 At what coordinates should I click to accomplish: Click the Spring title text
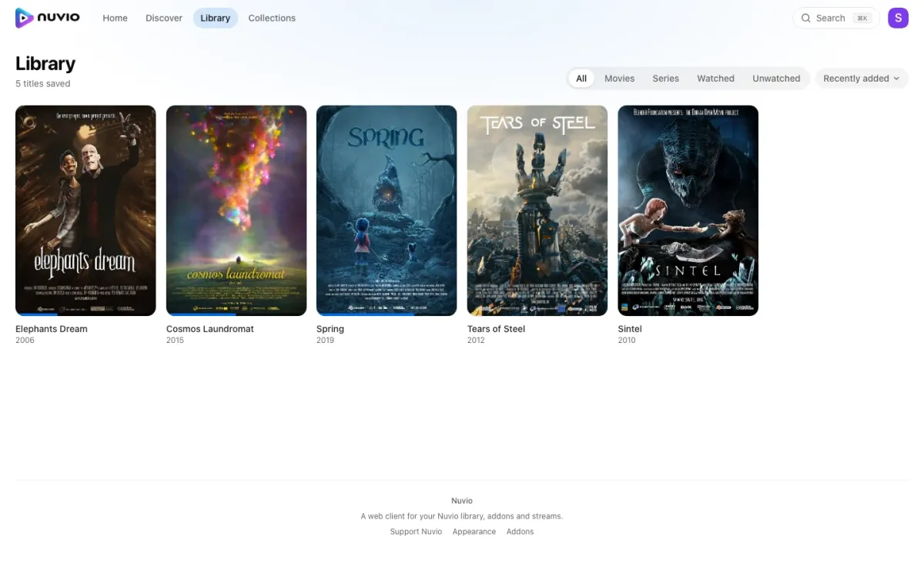point(330,329)
